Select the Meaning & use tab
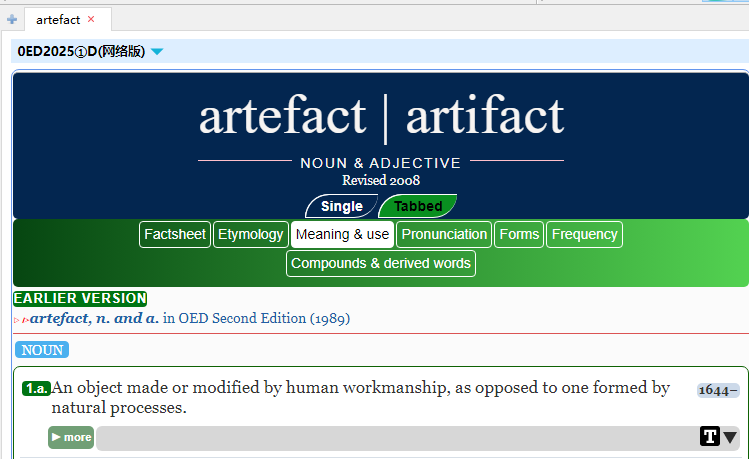 click(x=342, y=235)
